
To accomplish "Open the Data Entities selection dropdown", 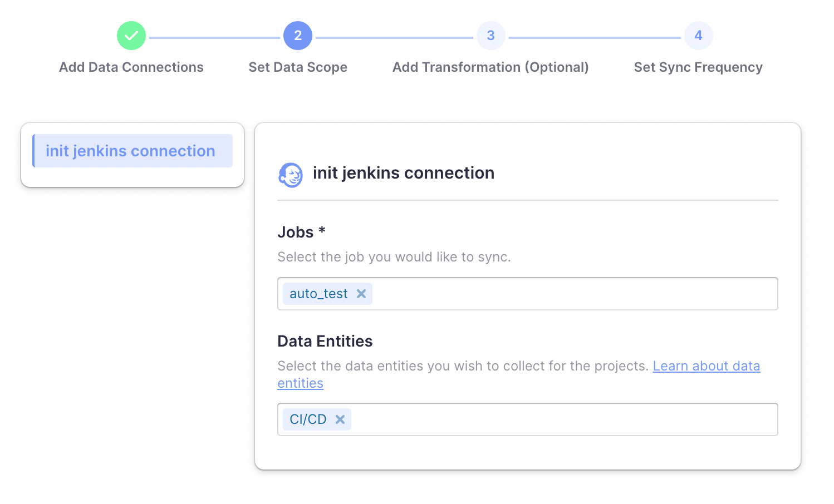I will coord(562,419).
